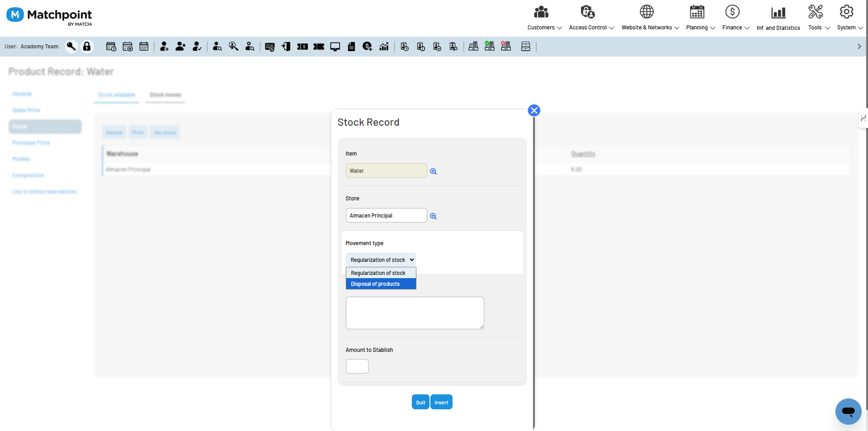This screenshot has height=431, width=868.
Task: Click the Quit button
Action: pos(420,402)
